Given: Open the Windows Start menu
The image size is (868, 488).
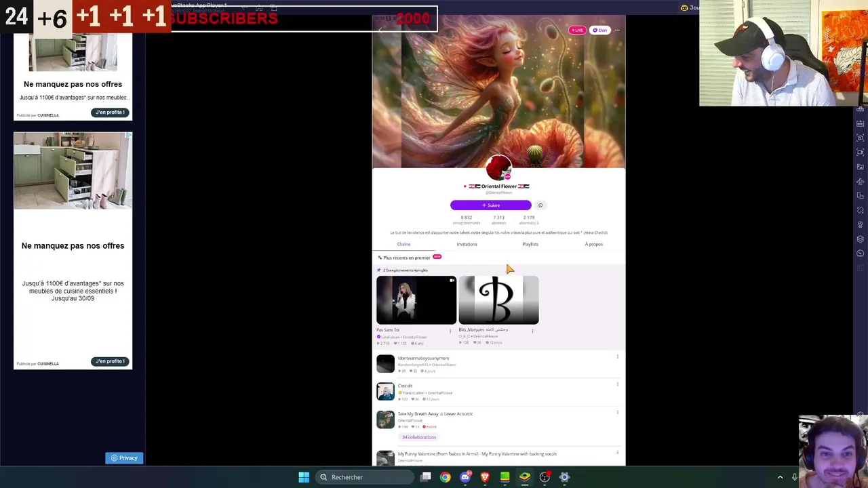Looking at the screenshot, I should (304, 477).
